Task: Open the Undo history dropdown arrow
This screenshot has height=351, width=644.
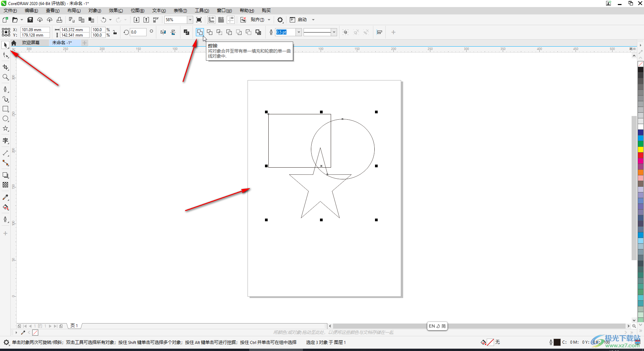Action: 110,20
